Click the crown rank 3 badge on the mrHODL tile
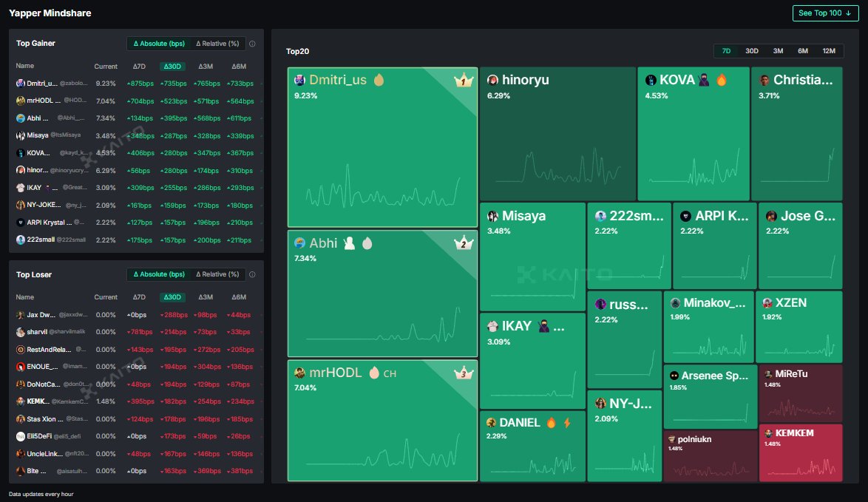868x502 pixels. pos(464,373)
